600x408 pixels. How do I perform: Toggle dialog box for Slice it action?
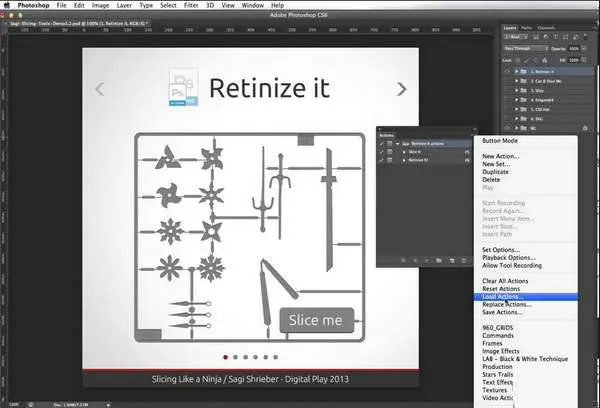click(389, 152)
